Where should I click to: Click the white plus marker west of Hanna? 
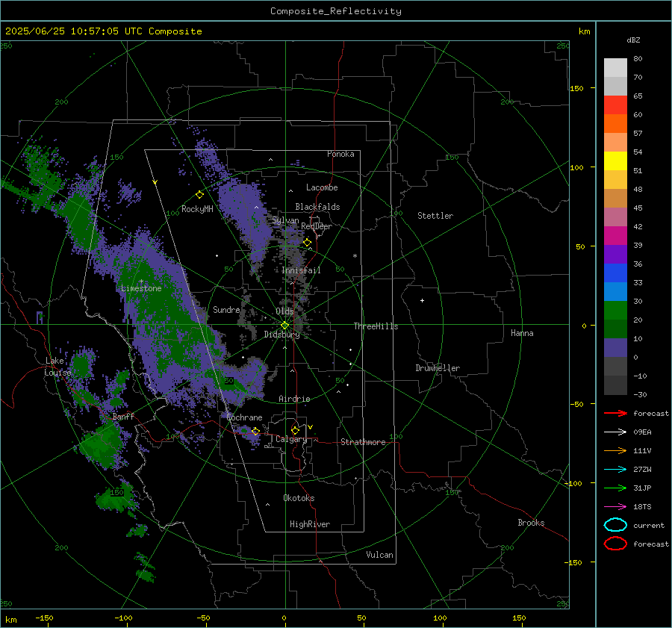[x=422, y=300]
